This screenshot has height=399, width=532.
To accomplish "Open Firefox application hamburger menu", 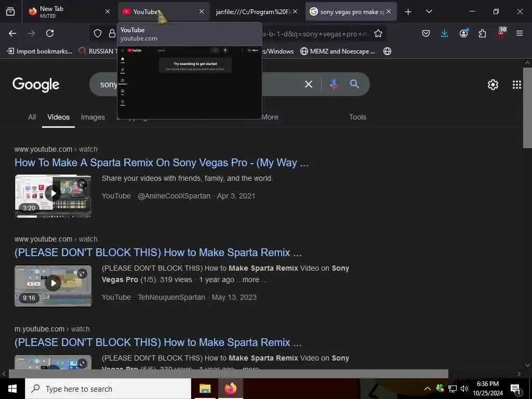I will (x=520, y=33).
